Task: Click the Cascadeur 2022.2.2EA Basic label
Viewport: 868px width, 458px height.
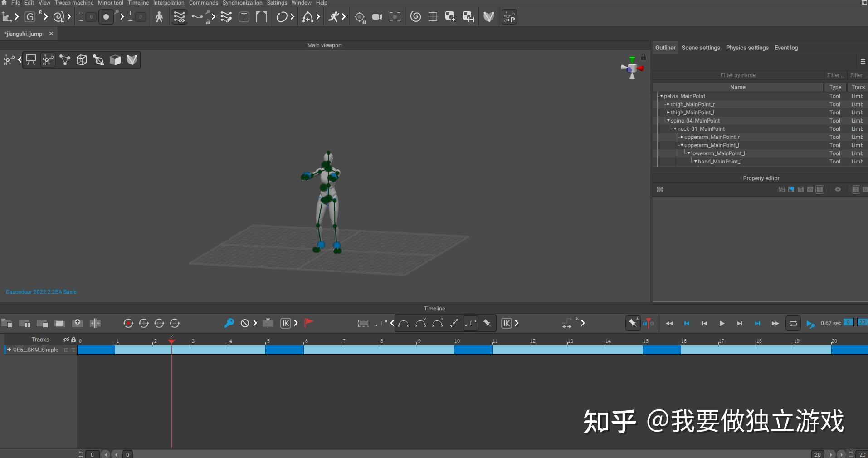Action: [x=41, y=292]
